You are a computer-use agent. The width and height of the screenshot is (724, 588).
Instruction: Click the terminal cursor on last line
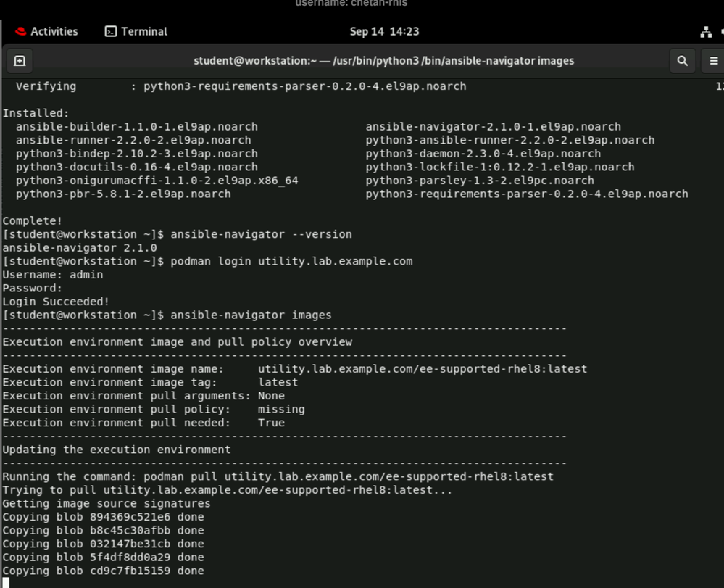(4, 582)
